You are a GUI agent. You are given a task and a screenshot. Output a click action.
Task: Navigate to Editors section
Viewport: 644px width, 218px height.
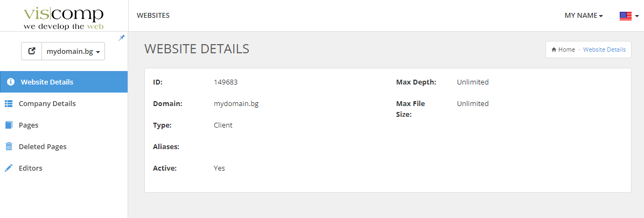[31, 168]
